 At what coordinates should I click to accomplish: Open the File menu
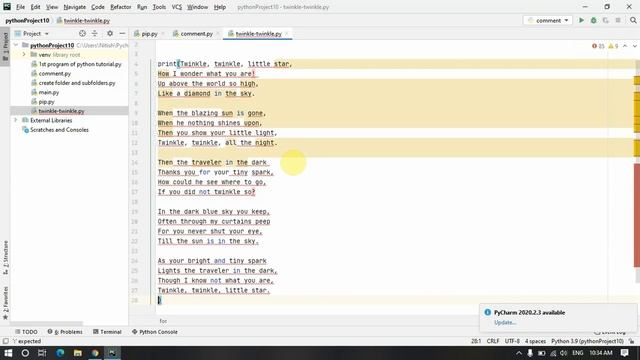click(20, 7)
